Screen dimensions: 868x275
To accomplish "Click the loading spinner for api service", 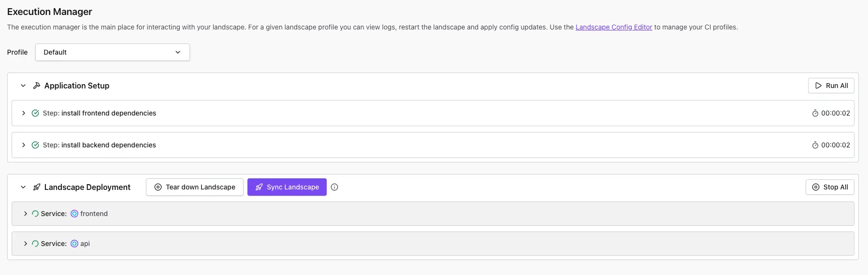I will [35, 244].
